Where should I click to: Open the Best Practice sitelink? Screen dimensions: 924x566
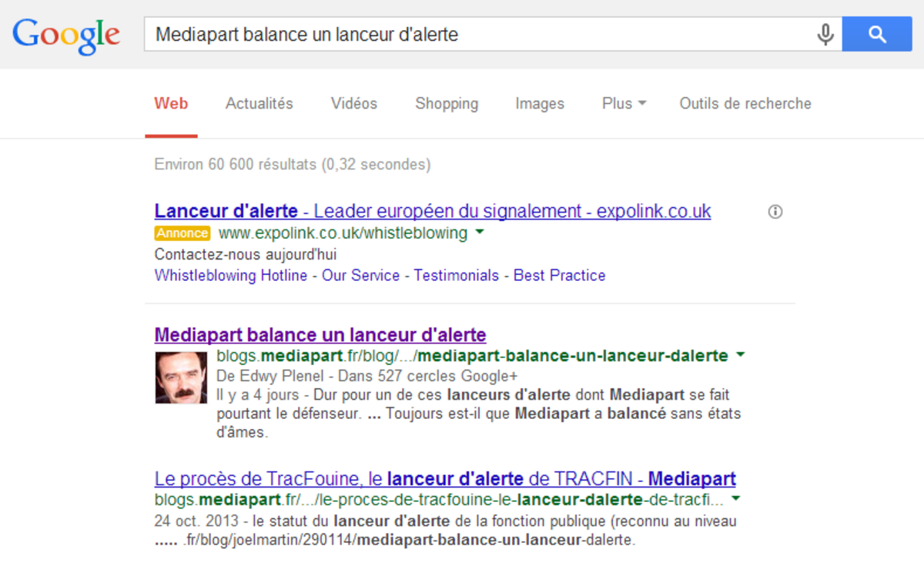point(560,275)
